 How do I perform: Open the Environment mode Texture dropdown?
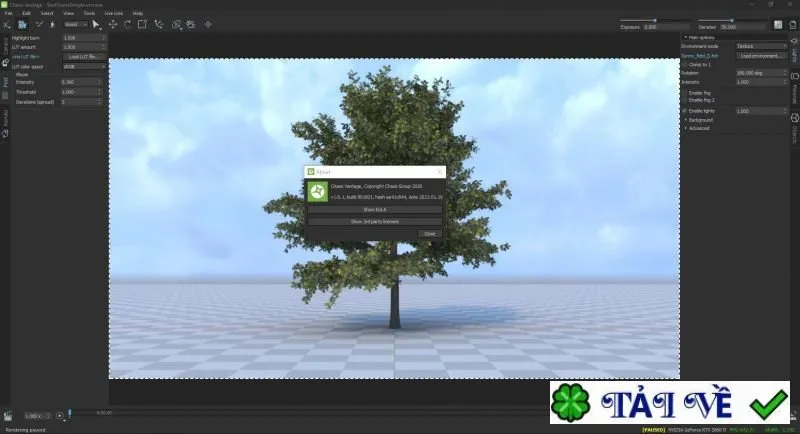[x=761, y=46]
